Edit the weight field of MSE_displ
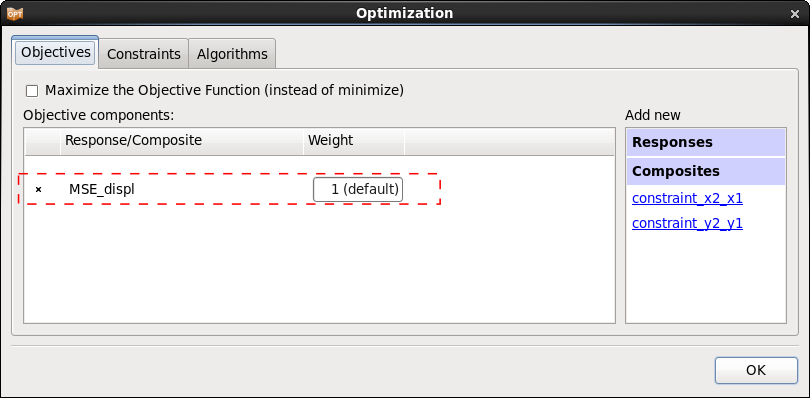This screenshot has height=398, width=810. click(357, 189)
